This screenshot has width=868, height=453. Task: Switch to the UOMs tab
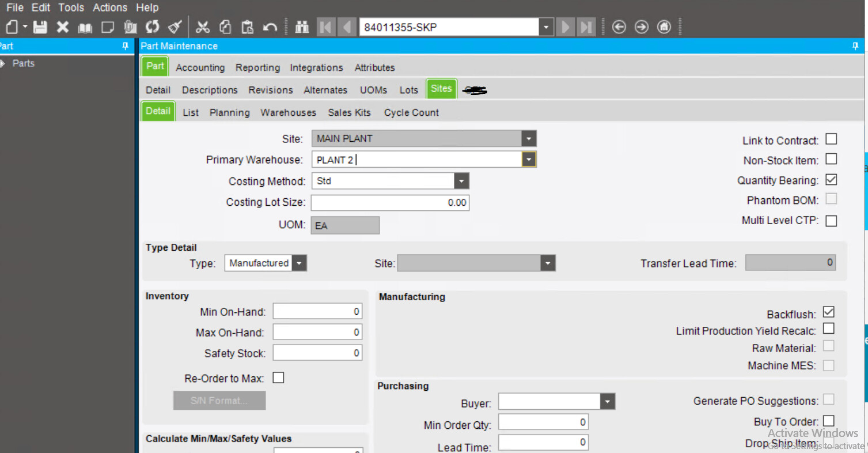coord(373,90)
